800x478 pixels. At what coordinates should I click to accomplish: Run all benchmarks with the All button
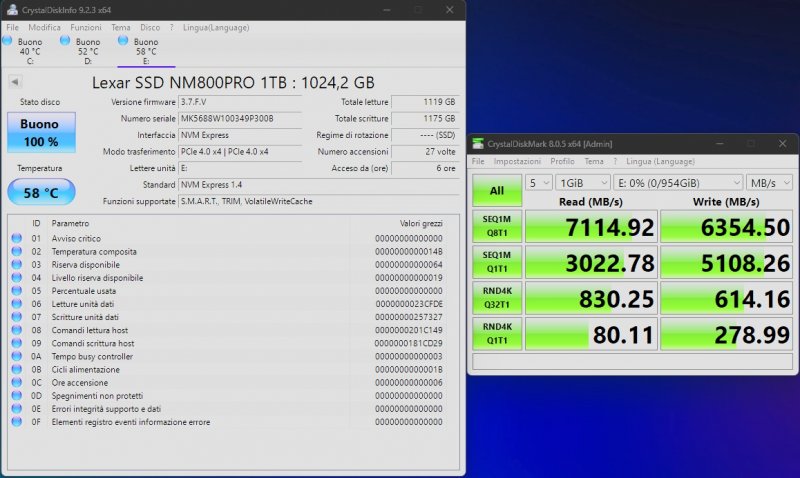coord(497,190)
